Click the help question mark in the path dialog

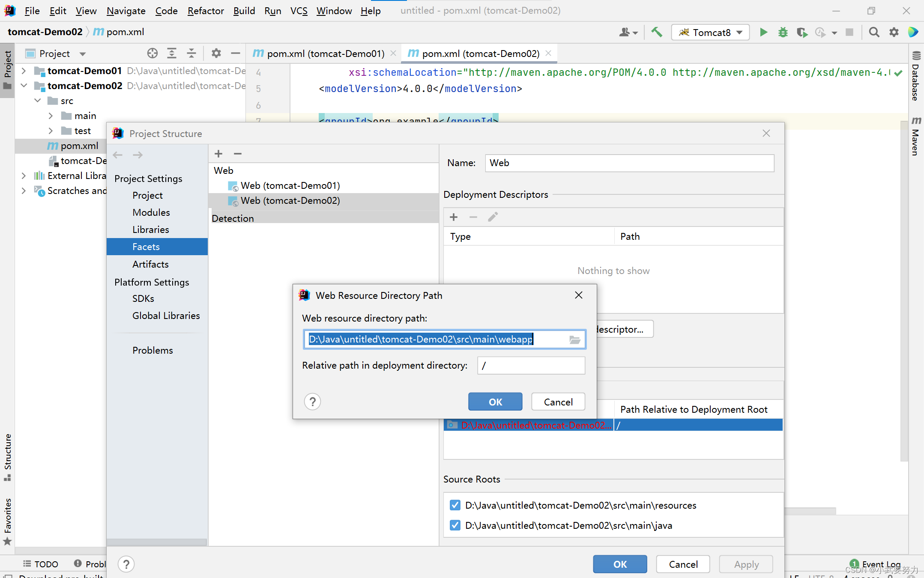pos(312,402)
